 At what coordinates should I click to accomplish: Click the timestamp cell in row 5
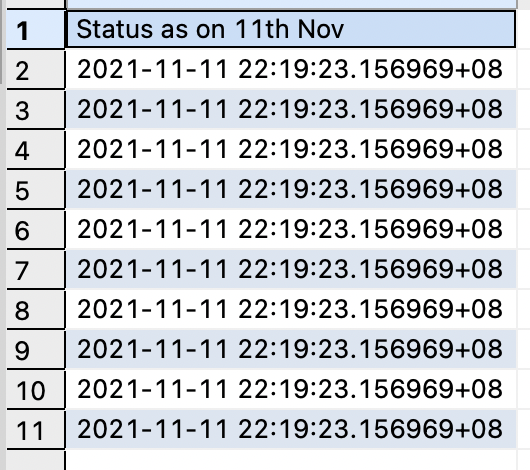click(x=291, y=189)
